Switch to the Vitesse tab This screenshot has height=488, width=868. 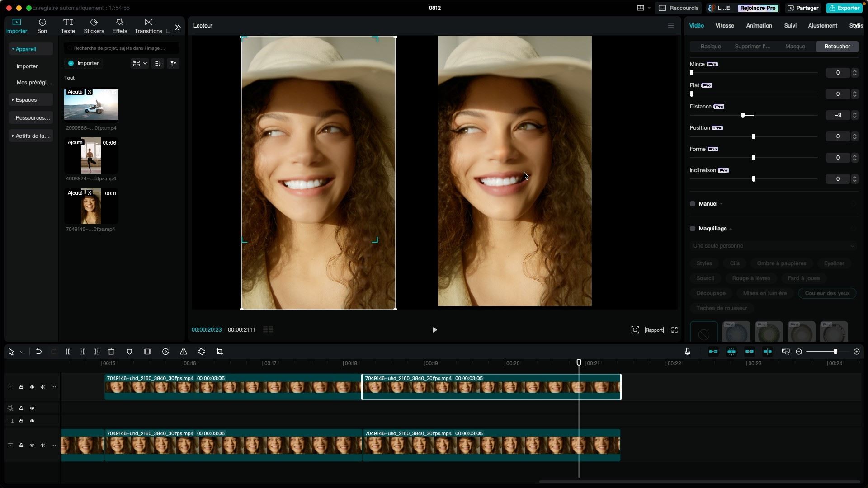point(725,26)
